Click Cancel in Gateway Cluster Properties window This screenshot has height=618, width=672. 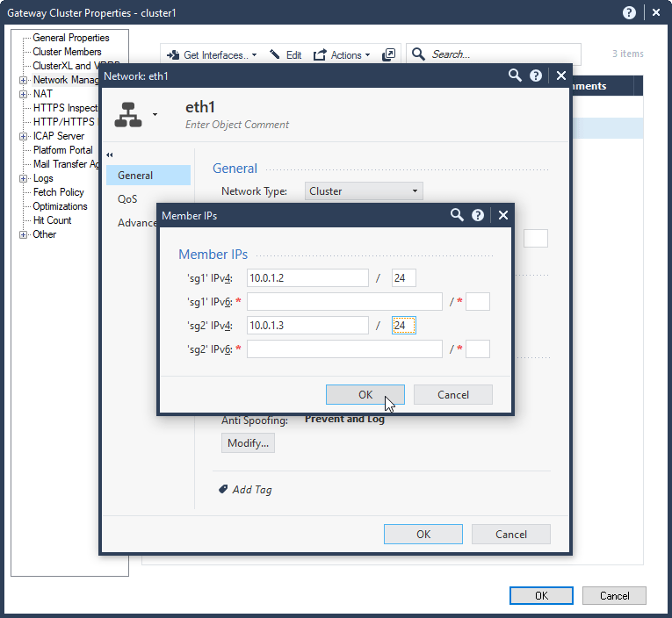614,596
